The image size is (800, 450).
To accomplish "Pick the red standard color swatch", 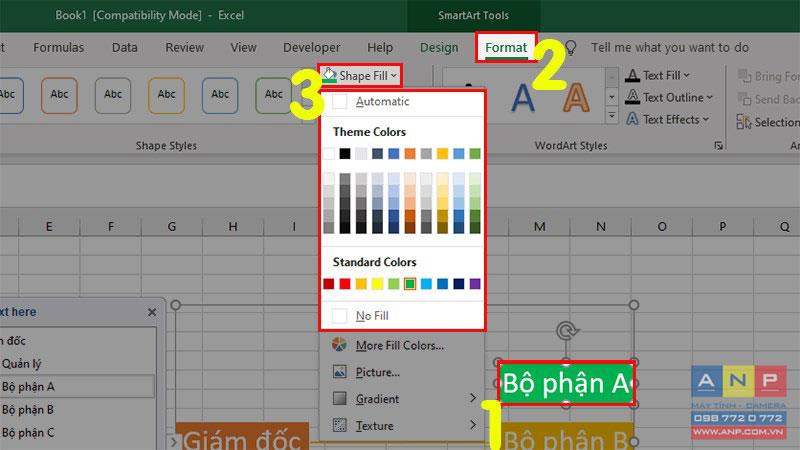I will 345,284.
